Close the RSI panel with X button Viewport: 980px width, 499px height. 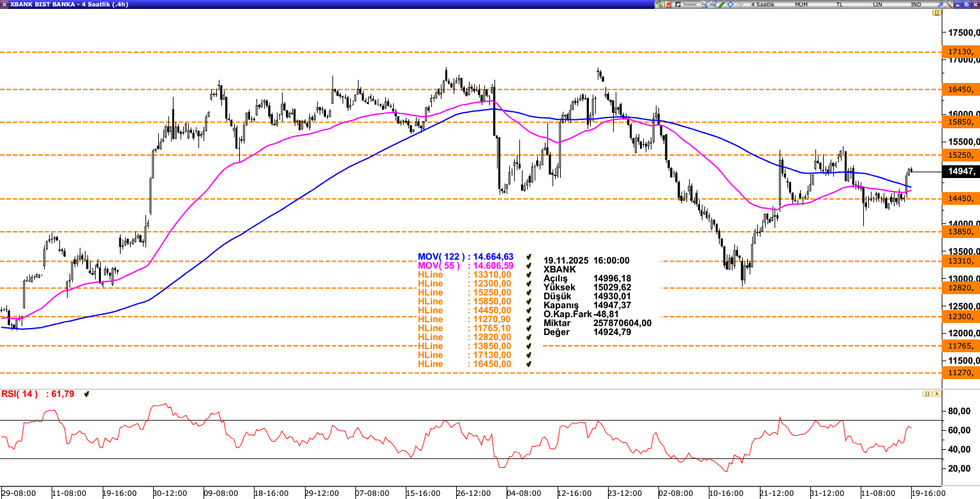tap(937, 394)
